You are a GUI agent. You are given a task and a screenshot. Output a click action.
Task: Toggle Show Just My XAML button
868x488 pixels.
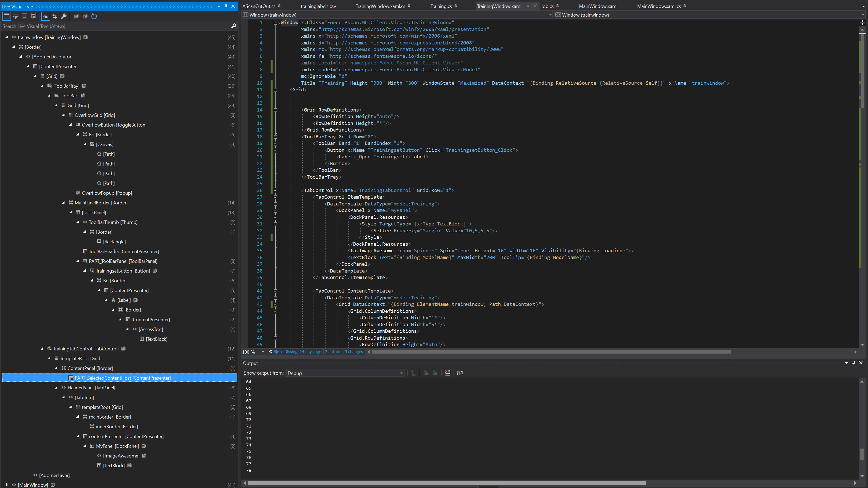pos(46,16)
